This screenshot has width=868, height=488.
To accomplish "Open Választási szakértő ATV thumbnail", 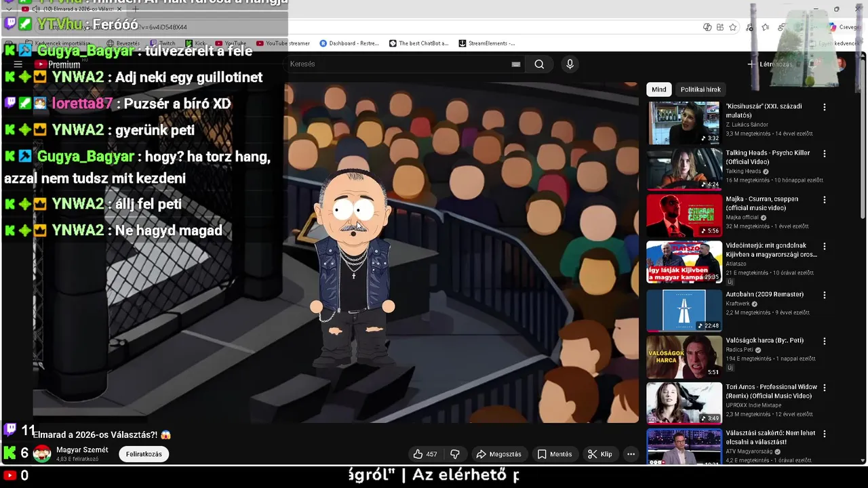I will coord(684,447).
